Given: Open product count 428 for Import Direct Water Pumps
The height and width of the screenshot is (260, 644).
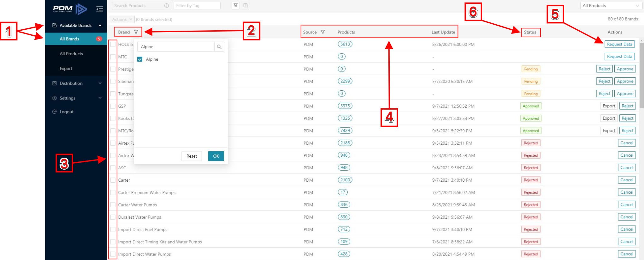Looking at the screenshot, I should pyautogui.click(x=344, y=254).
